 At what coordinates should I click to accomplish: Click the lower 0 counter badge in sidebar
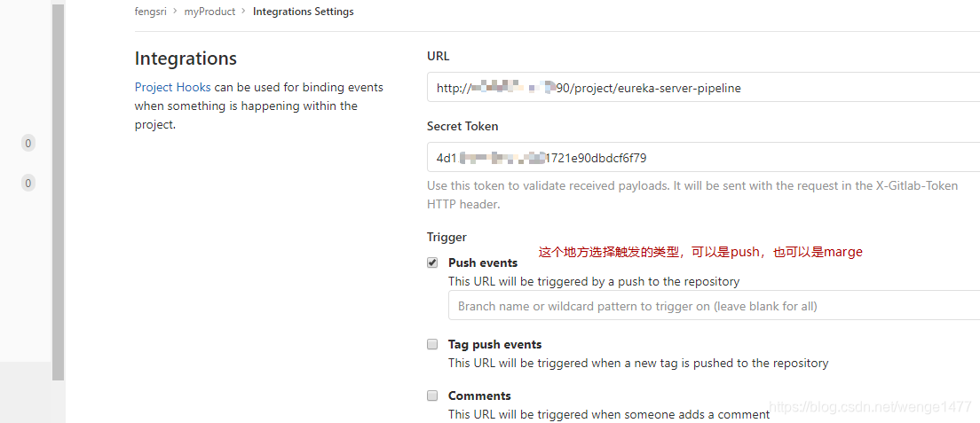(x=28, y=183)
